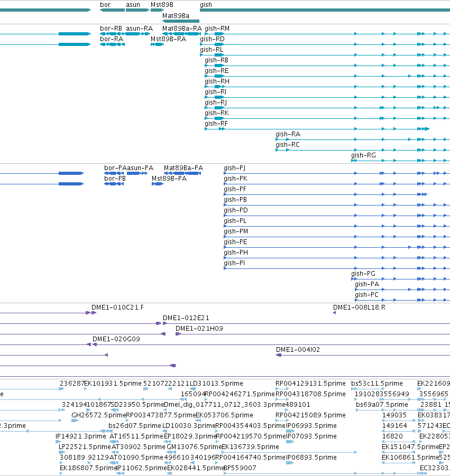Select transcript label gish-RC

click(288, 145)
